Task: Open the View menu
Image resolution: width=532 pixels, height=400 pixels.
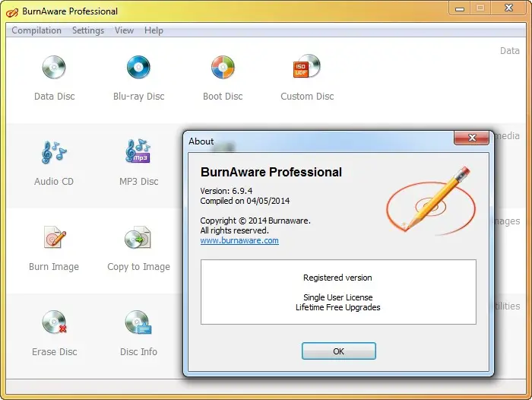Action: click(x=124, y=30)
